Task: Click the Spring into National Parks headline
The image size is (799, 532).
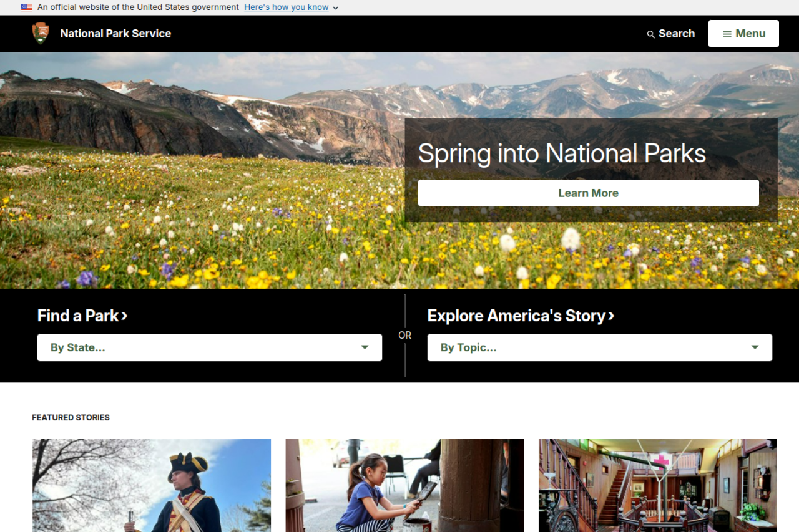Action: [x=562, y=153]
